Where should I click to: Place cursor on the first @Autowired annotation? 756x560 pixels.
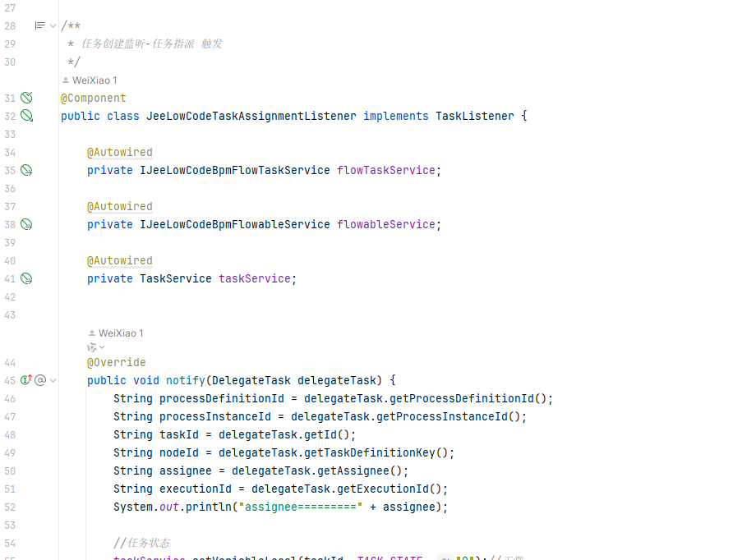coord(120,152)
